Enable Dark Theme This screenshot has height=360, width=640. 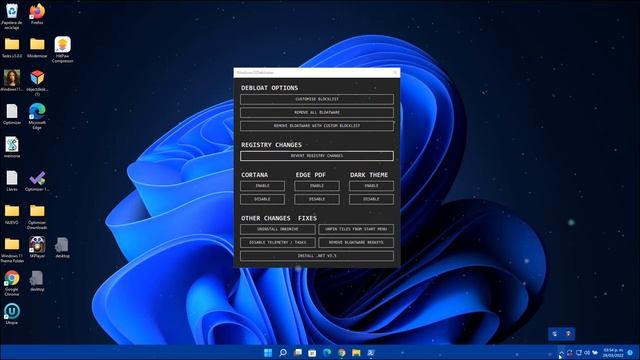click(371, 186)
